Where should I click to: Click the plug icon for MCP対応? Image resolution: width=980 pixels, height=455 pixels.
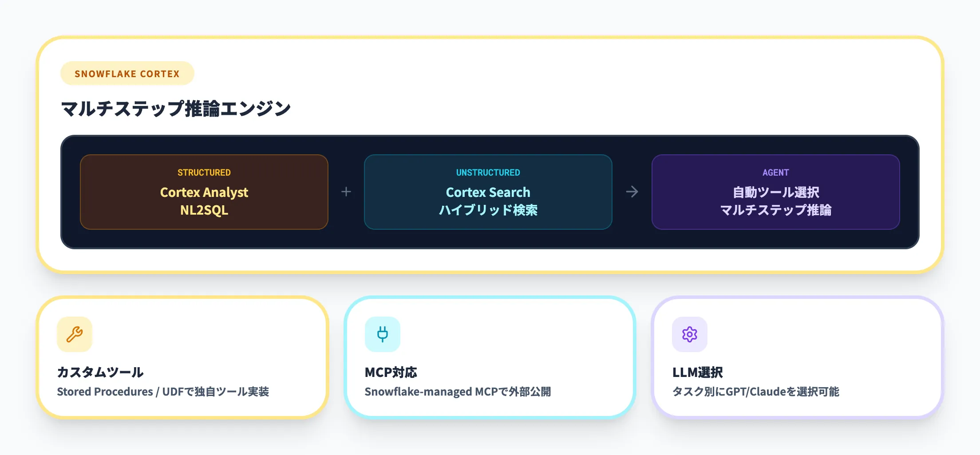[x=382, y=334]
